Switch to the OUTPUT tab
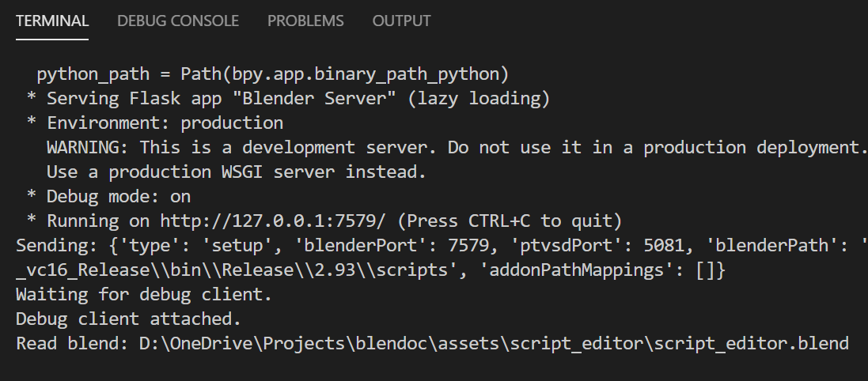 401,21
